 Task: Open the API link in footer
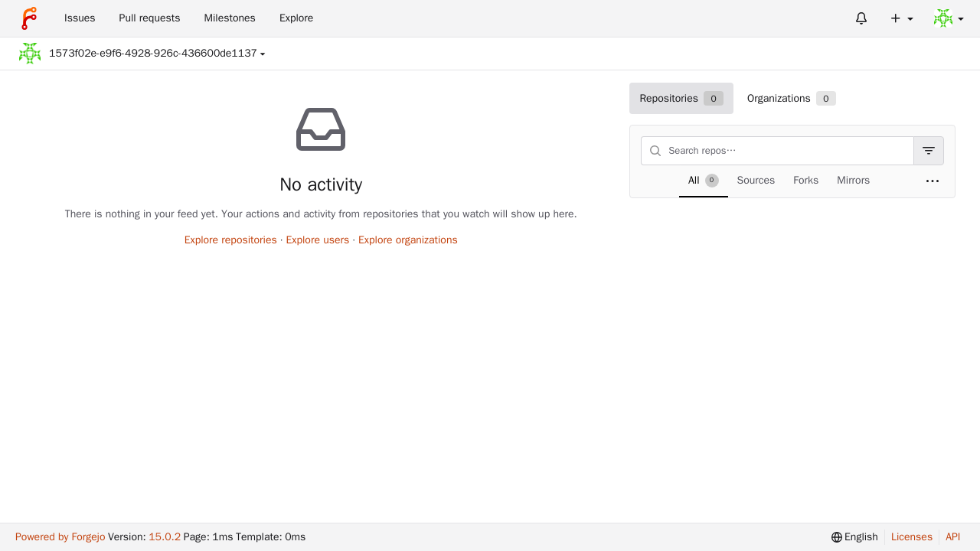tap(952, 537)
